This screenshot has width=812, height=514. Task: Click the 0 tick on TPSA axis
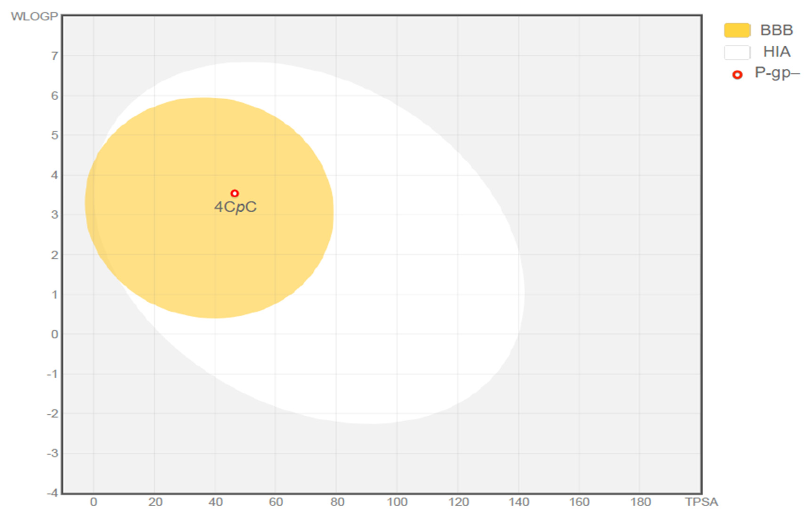click(x=93, y=502)
